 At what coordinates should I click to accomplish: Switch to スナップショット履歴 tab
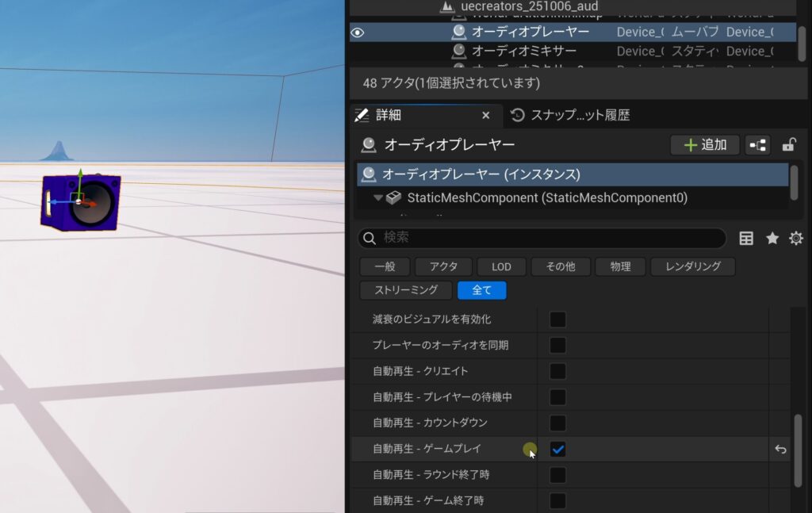571,116
